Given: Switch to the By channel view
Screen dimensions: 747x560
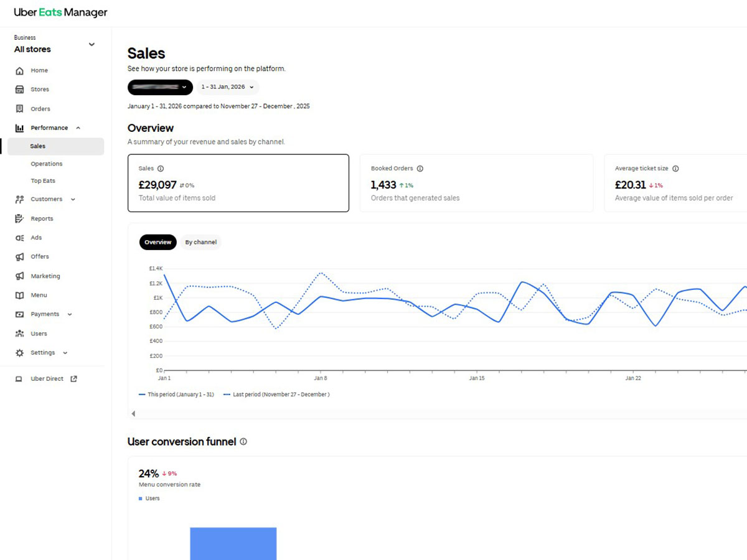Looking at the screenshot, I should (x=201, y=242).
